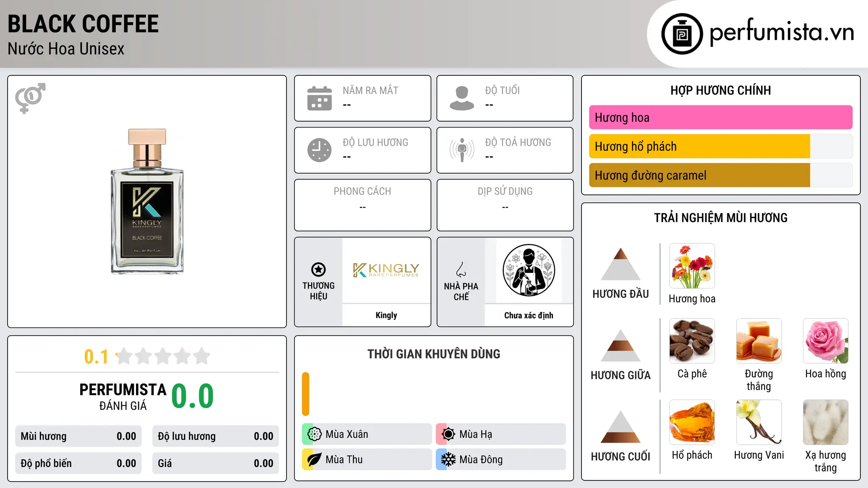
Task: Click the perfumista.vn site name text
Action: tap(782, 32)
